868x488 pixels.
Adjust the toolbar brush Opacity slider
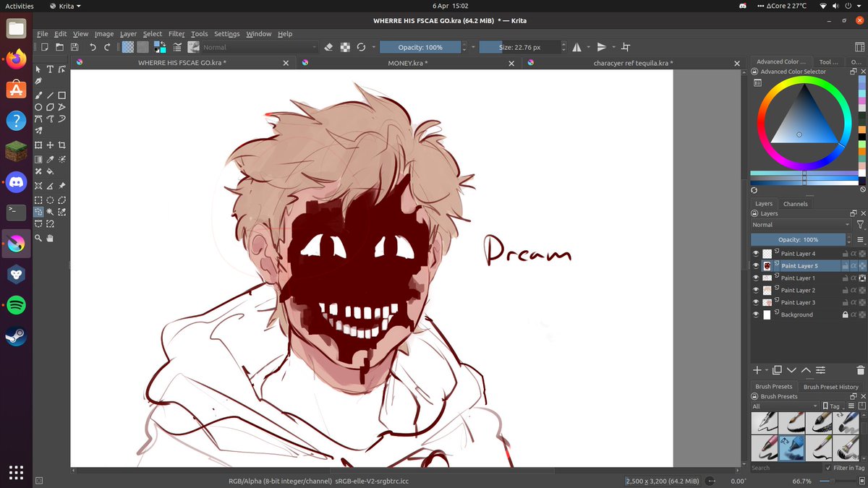[x=420, y=47]
